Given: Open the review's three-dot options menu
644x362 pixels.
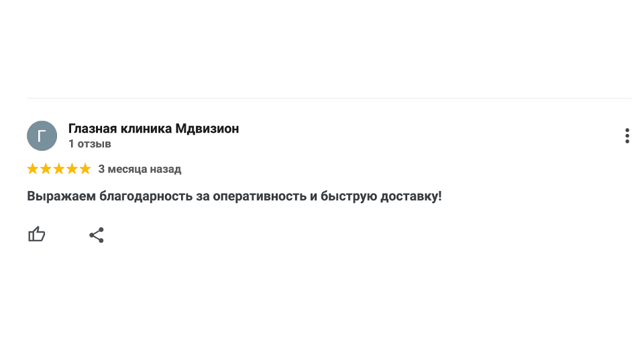Looking at the screenshot, I should pos(627,136).
